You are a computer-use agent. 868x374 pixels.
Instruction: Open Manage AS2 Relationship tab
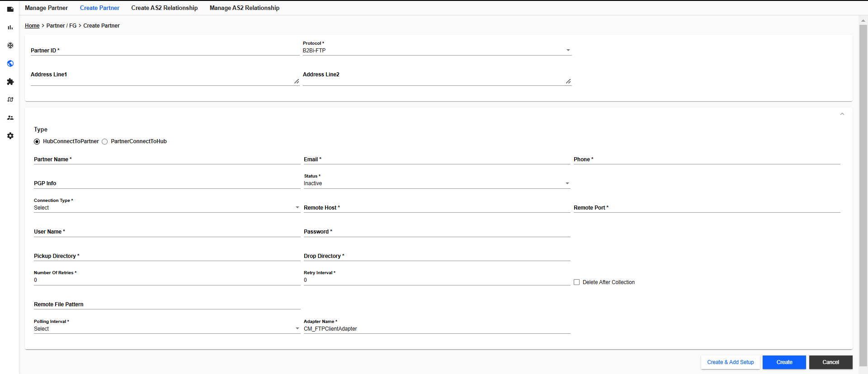245,8
